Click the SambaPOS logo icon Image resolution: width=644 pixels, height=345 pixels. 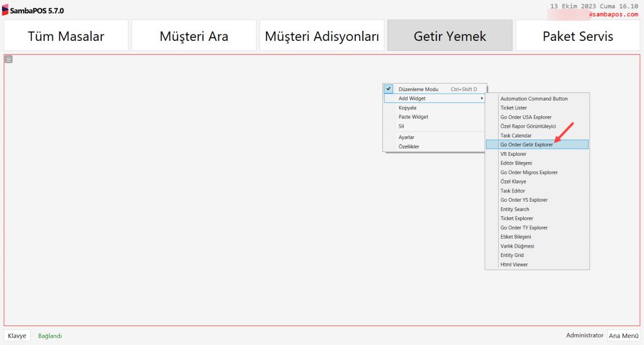6,10
